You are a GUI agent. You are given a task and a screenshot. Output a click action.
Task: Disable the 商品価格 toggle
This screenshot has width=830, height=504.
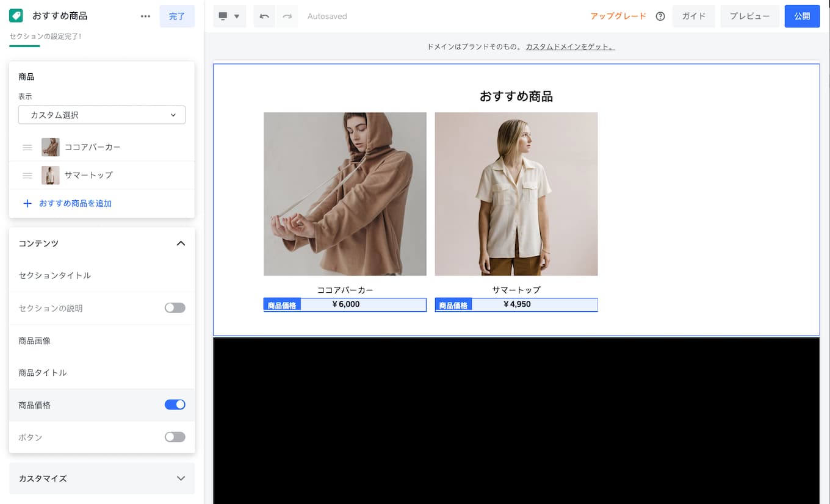pyautogui.click(x=175, y=405)
